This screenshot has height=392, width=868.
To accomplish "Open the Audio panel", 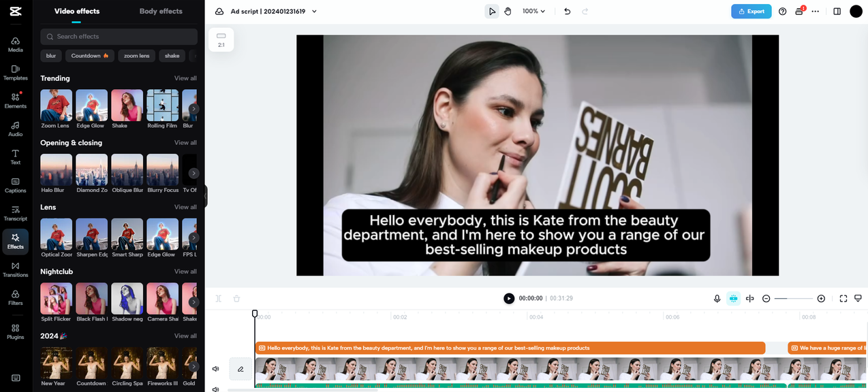I will click(16, 129).
